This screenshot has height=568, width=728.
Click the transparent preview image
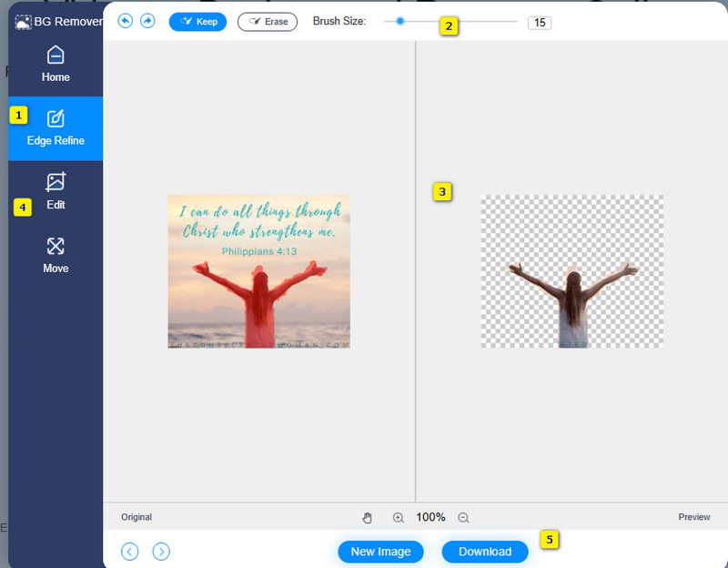(x=571, y=271)
